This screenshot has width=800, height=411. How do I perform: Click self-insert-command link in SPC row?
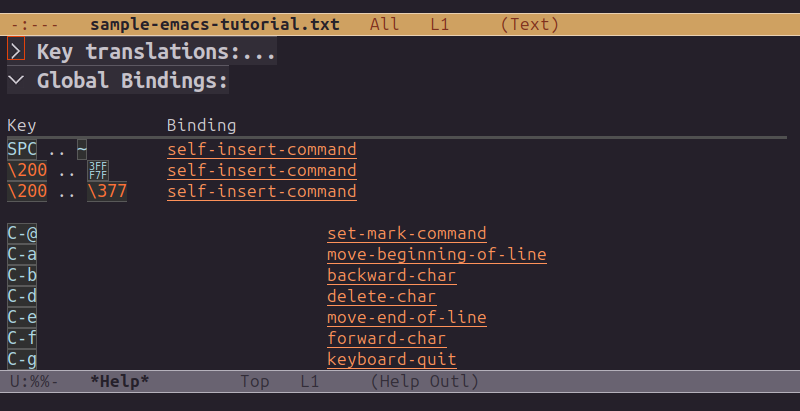click(x=261, y=150)
